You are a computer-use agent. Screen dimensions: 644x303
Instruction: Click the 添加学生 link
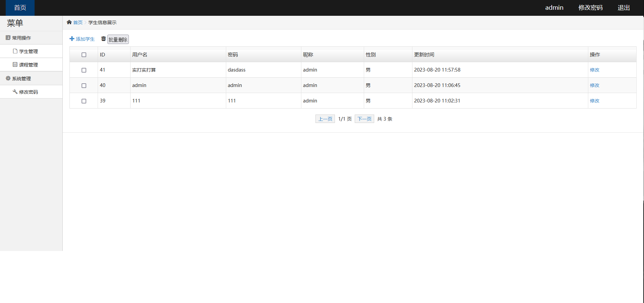[85, 39]
